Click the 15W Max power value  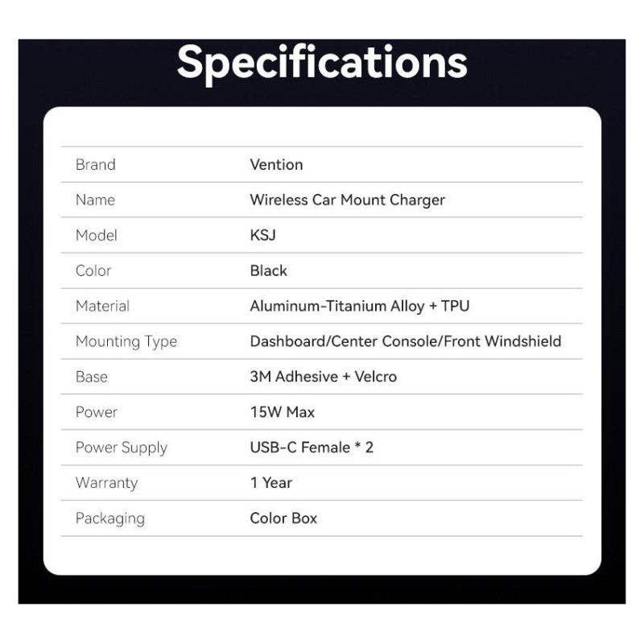point(282,412)
